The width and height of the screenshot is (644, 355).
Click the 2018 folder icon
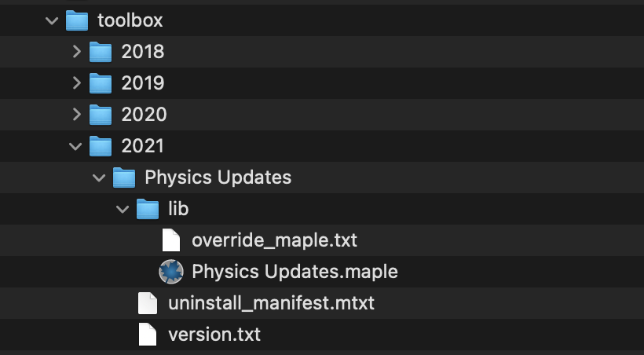101,52
